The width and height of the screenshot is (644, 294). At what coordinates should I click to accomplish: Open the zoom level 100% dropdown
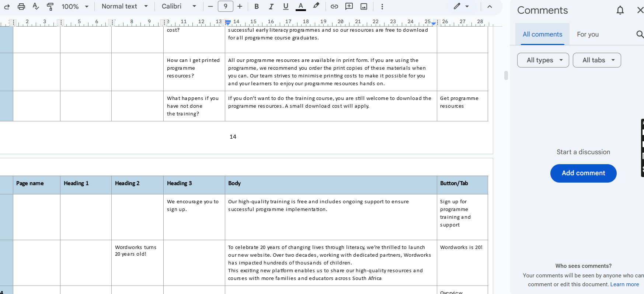75,7
